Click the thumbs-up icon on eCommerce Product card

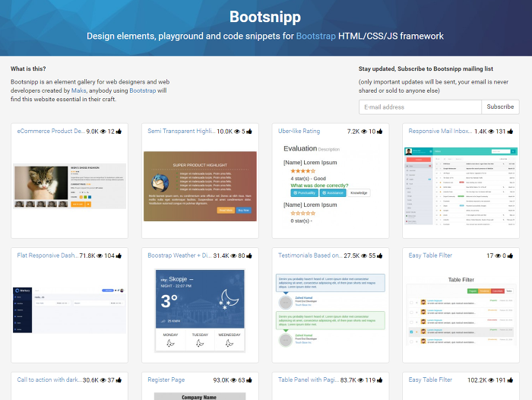pyautogui.click(x=119, y=132)
